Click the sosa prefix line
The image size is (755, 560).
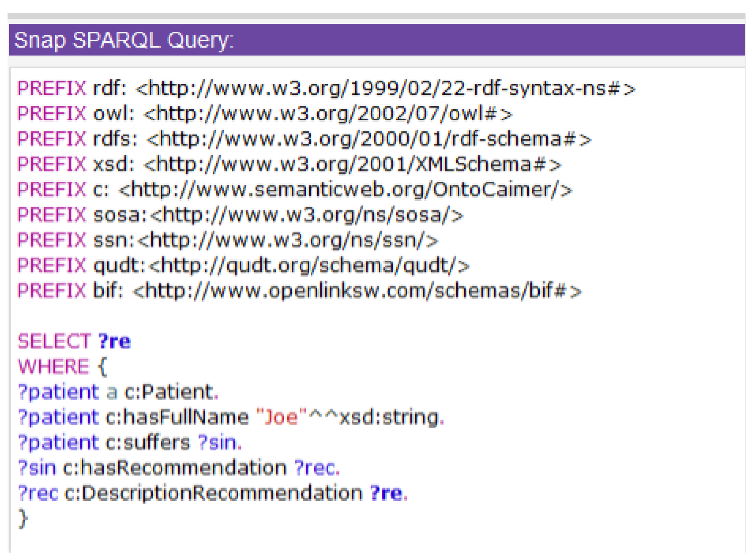[x=240, y=215]
